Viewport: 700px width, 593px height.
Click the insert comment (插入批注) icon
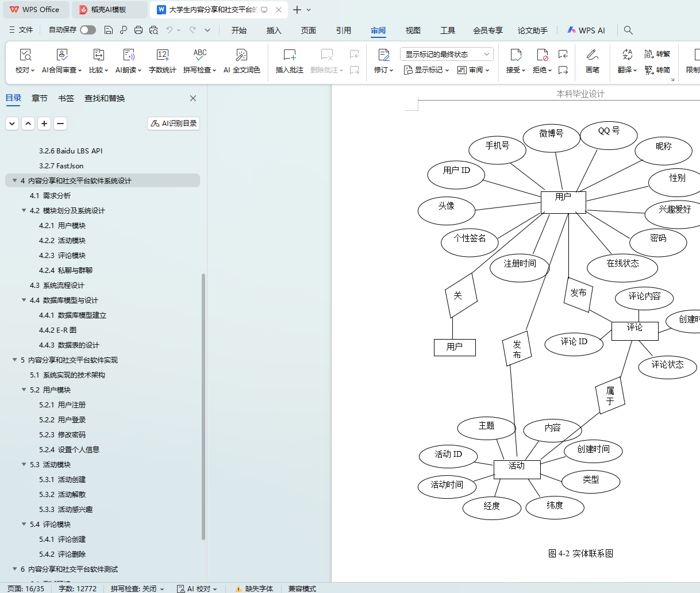[289, 55]
